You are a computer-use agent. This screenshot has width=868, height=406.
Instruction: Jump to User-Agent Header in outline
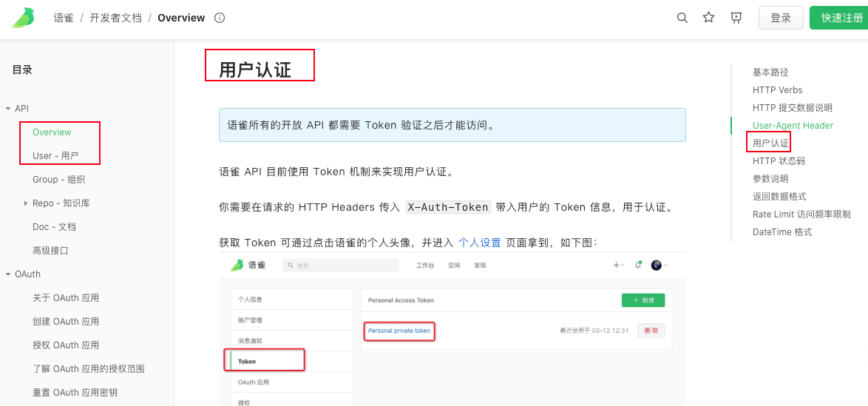click(x=793, y=125)
